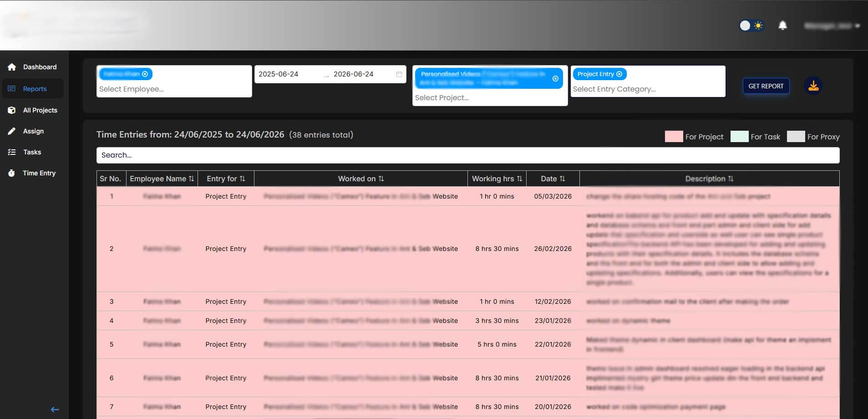Sort by Working hrs column
Viewport: 868px width, 419px height.
[519, 179]
